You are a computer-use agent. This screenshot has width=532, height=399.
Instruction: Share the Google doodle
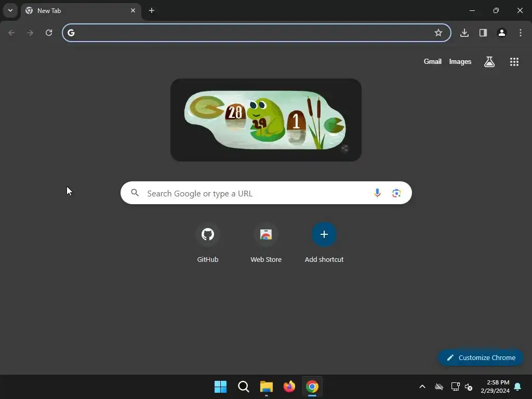click(x=345, y=148)
